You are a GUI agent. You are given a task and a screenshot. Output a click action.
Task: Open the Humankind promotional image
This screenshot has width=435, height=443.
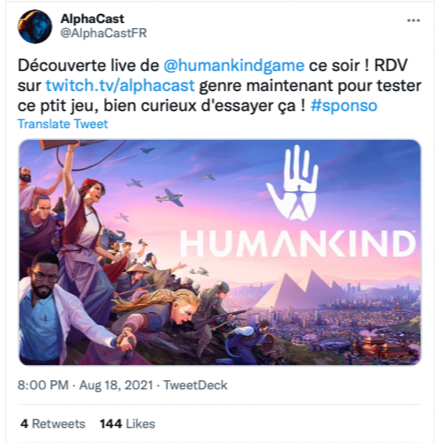point(220,252)
